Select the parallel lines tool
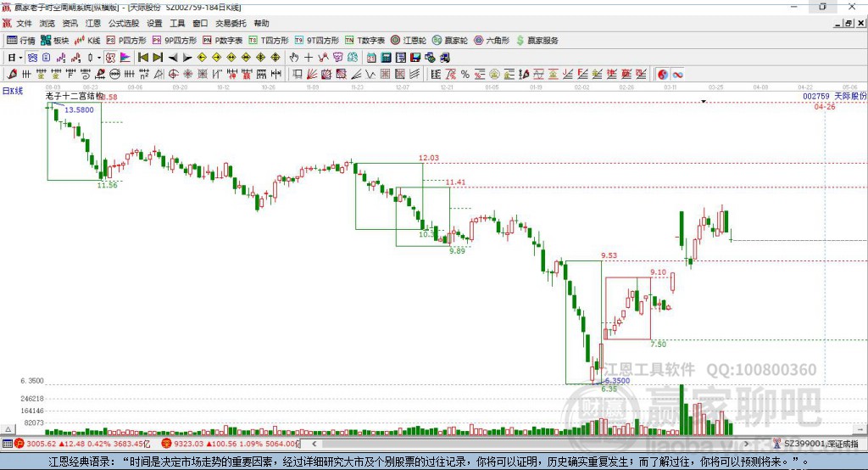The height and width of the screenshot is (470, 868). click(x=414, y=75)
